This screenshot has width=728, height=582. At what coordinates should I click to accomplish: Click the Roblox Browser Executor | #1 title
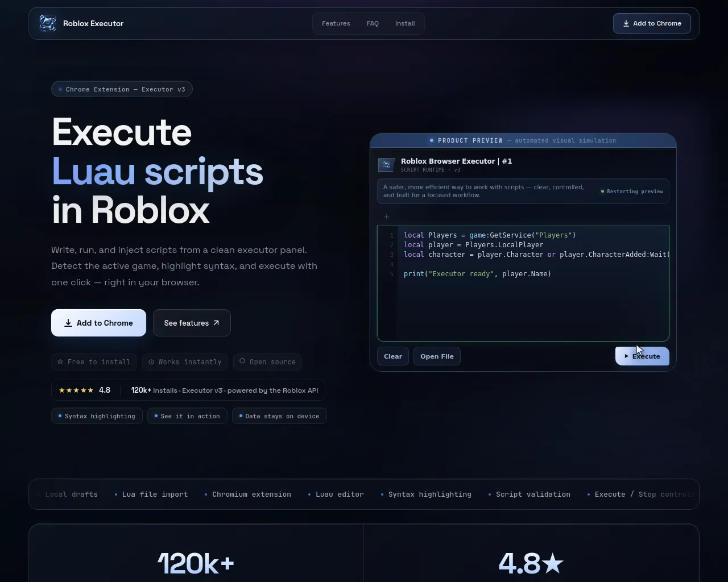(x=456, y=161)
